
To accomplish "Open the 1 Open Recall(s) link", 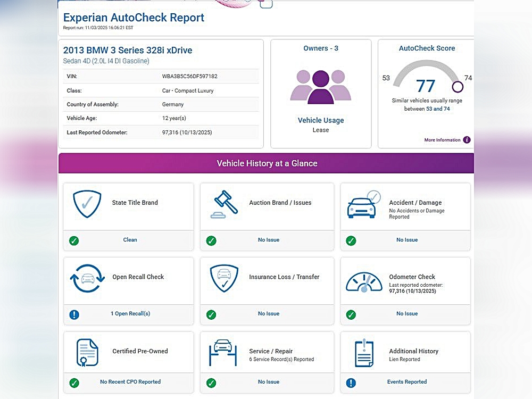I will tap(130, 314).
